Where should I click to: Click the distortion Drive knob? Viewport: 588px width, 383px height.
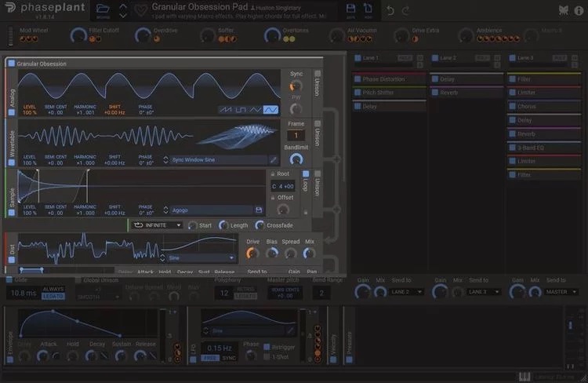click(x=252, y=254)
